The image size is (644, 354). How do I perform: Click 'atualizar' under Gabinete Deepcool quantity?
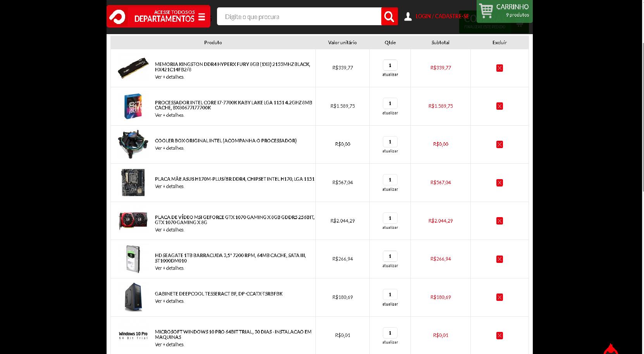click(x=390, y=304)
